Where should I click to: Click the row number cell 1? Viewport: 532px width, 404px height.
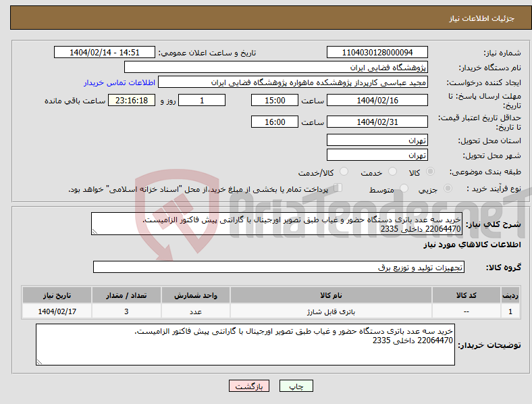[510, 311]
